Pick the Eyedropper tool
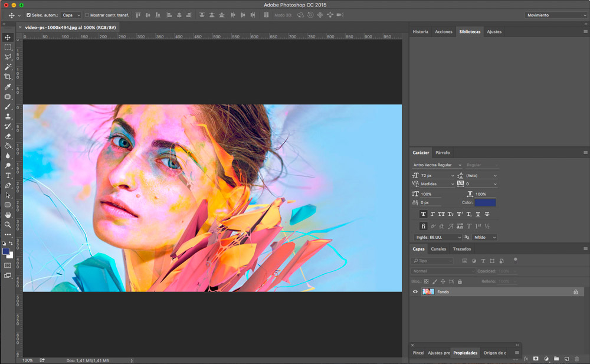The width and height of the screenshot is (590, 364). [x=8, y=87]
